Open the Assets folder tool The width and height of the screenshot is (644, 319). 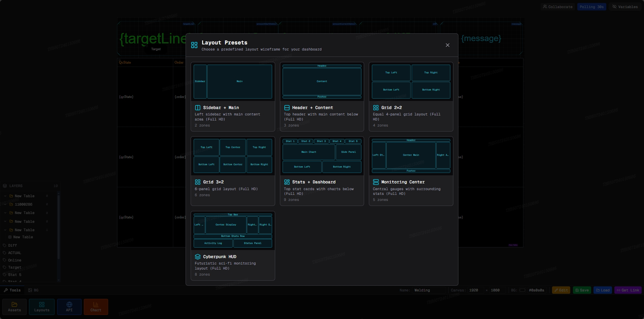14,307
